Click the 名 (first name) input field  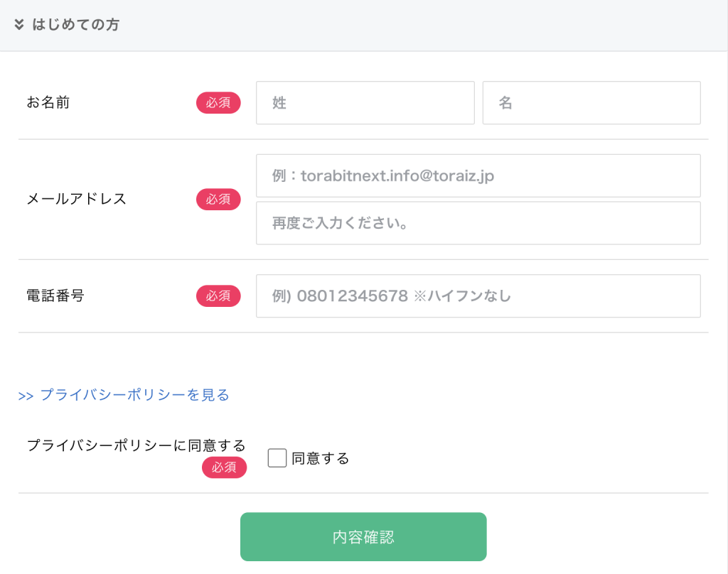591,102
